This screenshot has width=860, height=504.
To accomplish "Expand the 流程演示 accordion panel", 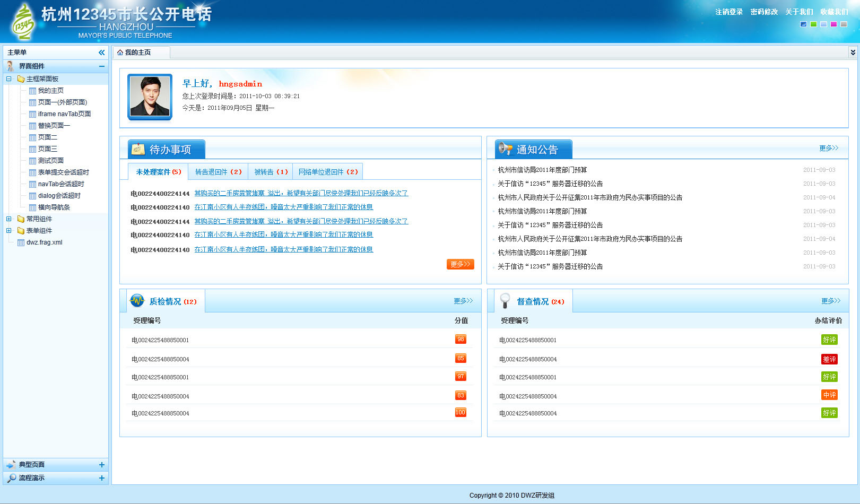I will click(101, 478).
